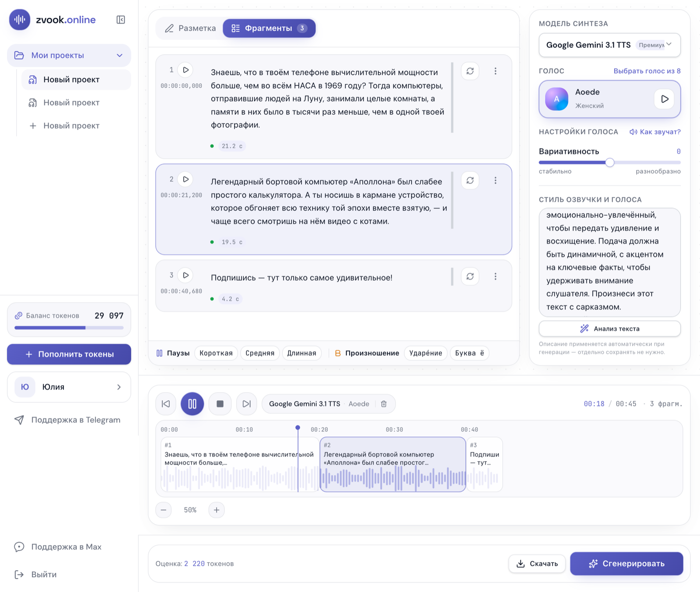Add a Новый проект with plus icon
Image resolution: width=700 pixels, height=592 pixels.
click(76, 126)
